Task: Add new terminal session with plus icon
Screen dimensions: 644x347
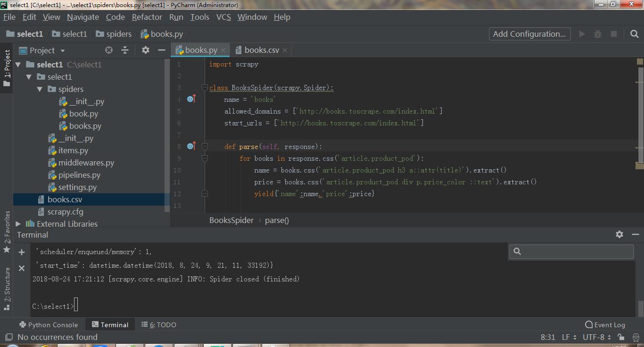Action: (22, 252)
